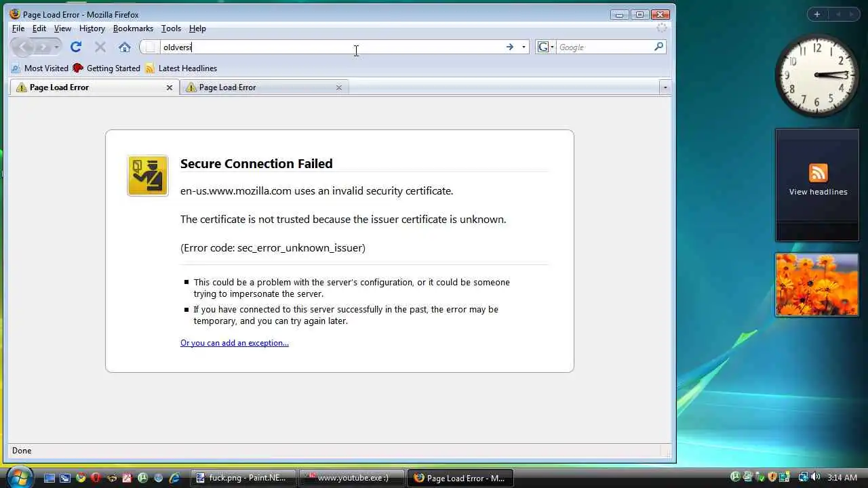The height and width of the screenshot is (488, 868).
Task: Click the Back navigation arrow
Action: (x=22, y=47)
